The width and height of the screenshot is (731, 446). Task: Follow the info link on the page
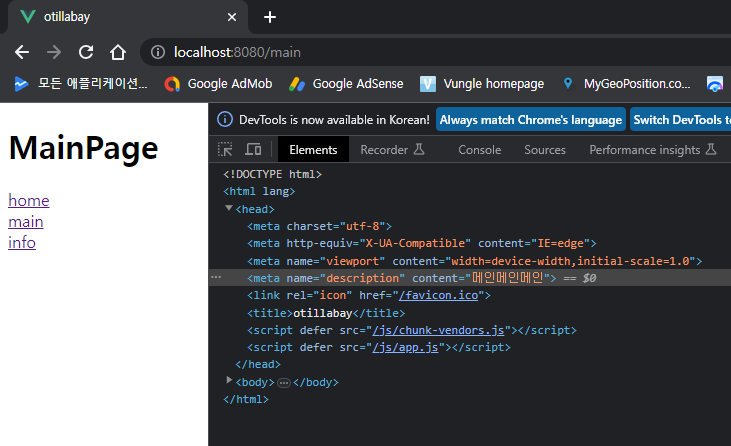pyautogui.click(x=22, y=242)
